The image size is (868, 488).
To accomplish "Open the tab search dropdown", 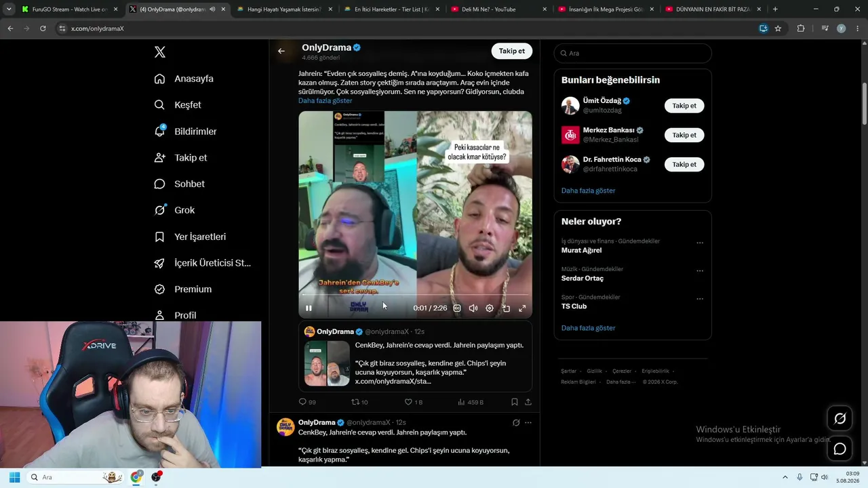I will (8, 9).
